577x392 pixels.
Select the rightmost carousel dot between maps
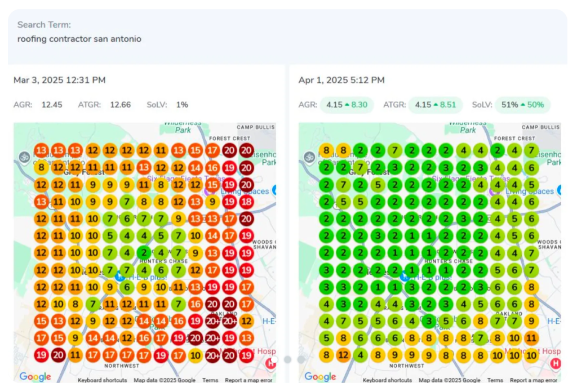click(x=301, y=359)
